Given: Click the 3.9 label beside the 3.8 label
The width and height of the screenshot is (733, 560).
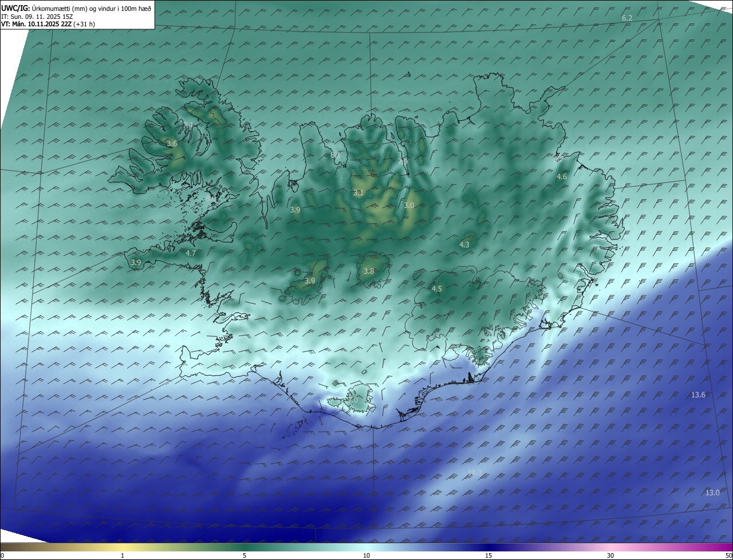Looking at the screenshot, I should click(x=310, y=281).
